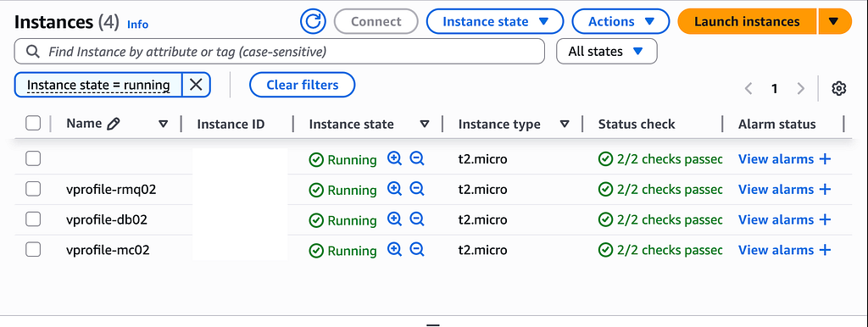View alarms for vprofile-mc02
The width and height of the screenshot is (868, 327).
click(776, 250)
